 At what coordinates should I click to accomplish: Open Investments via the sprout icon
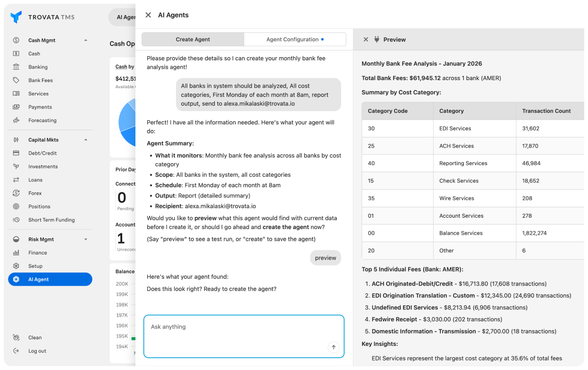point(16,166)
